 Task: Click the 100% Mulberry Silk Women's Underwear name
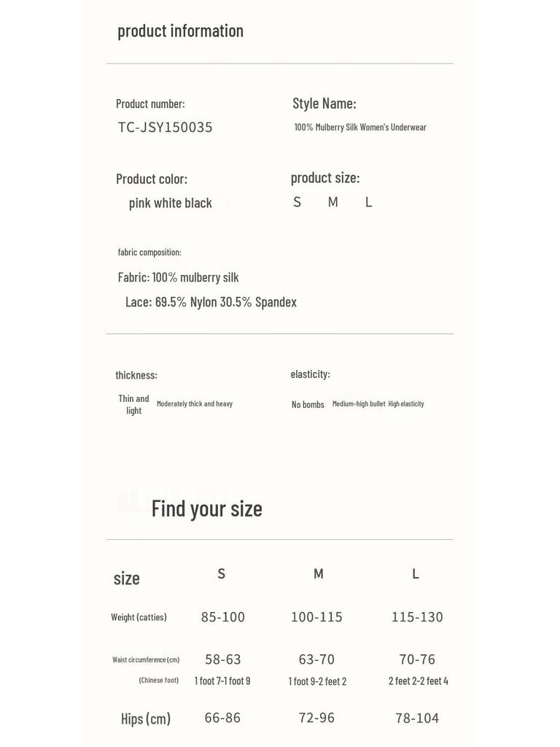(360, 127)
